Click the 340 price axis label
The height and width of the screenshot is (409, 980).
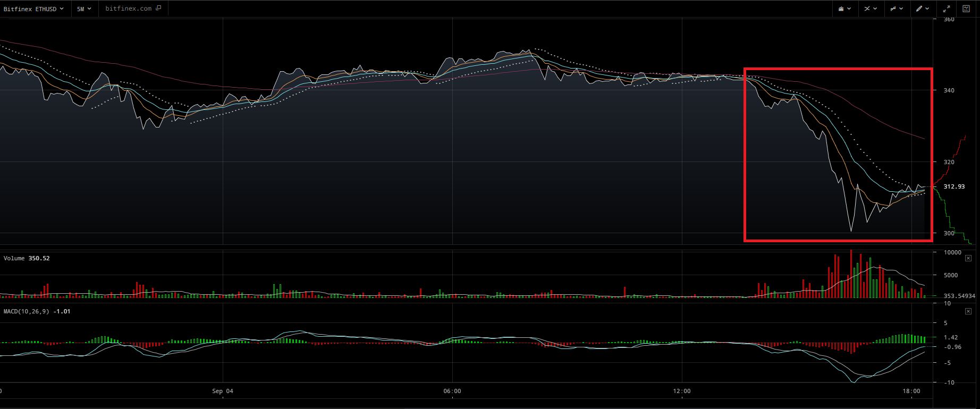[949, 90]
